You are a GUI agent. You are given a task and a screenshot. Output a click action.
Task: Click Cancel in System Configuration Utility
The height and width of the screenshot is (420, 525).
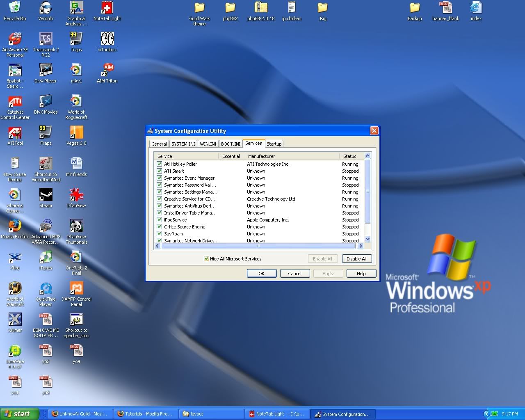click(295, 274)
